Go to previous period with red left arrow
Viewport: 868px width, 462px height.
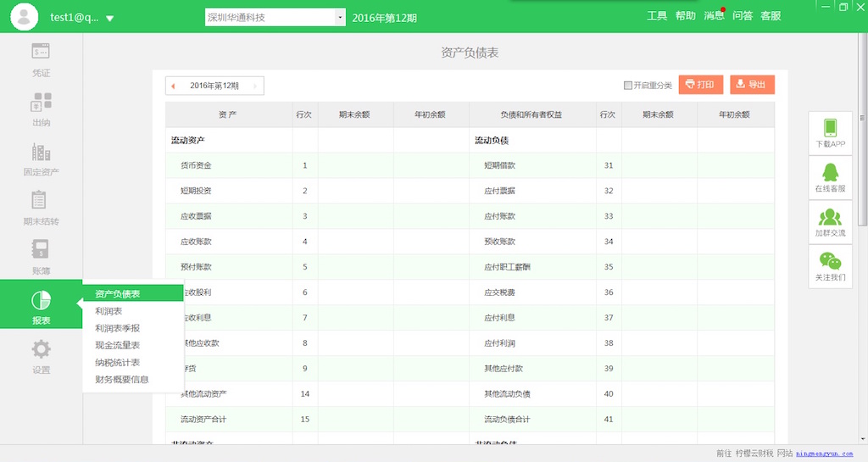[173, 86]
